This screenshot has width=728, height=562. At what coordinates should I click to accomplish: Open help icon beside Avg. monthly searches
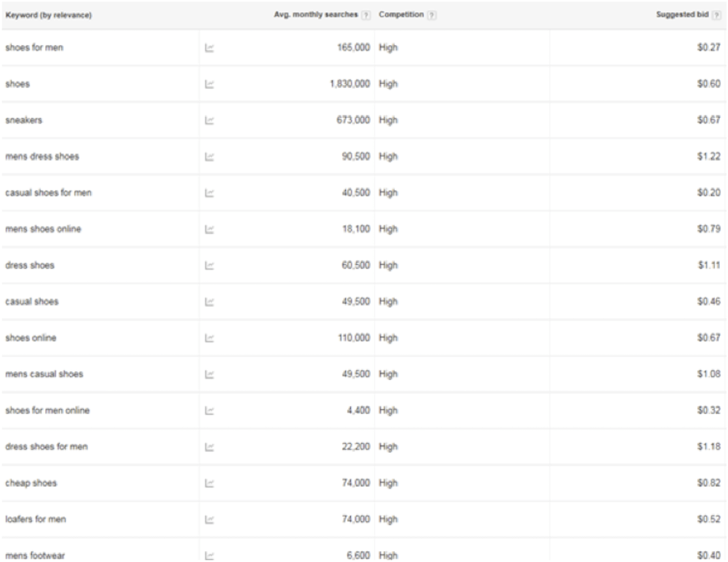(x=366, y=17)
